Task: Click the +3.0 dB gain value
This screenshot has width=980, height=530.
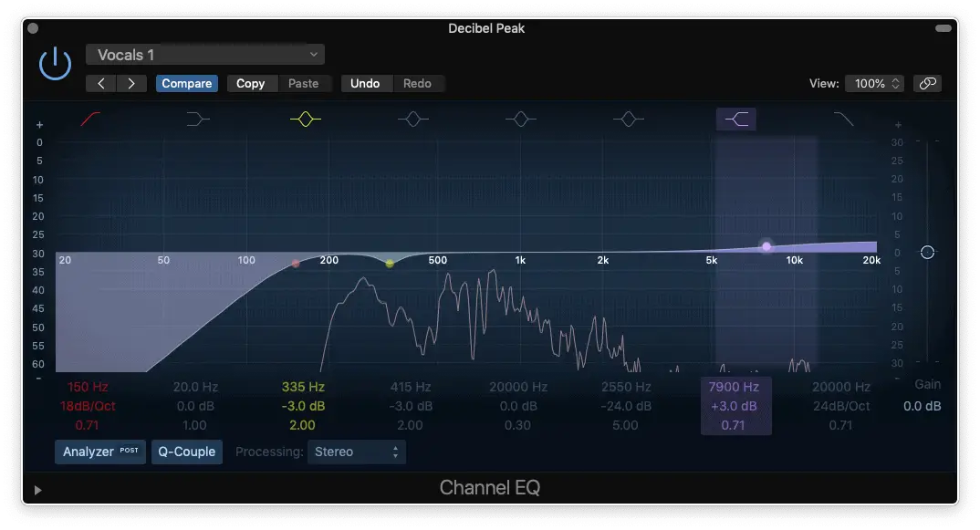Action: point(734,406)
